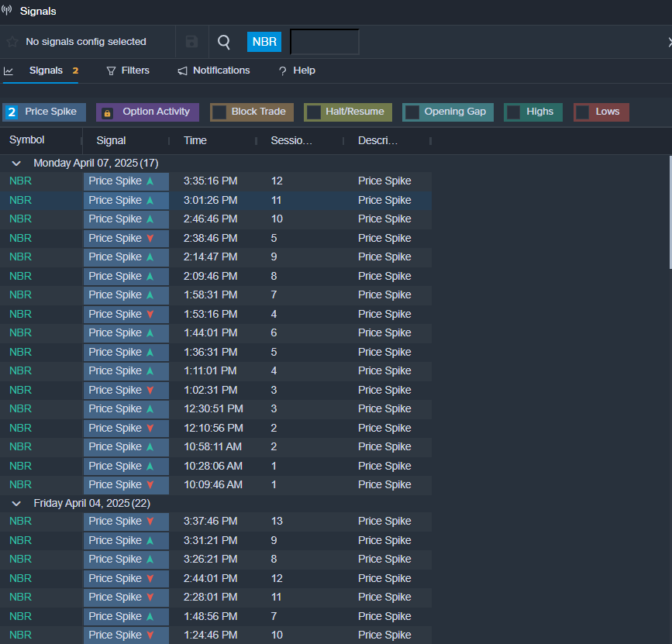Enable the Opening Gap checkbox
Viewport: 672px width, 644px height.
[412, 112]
